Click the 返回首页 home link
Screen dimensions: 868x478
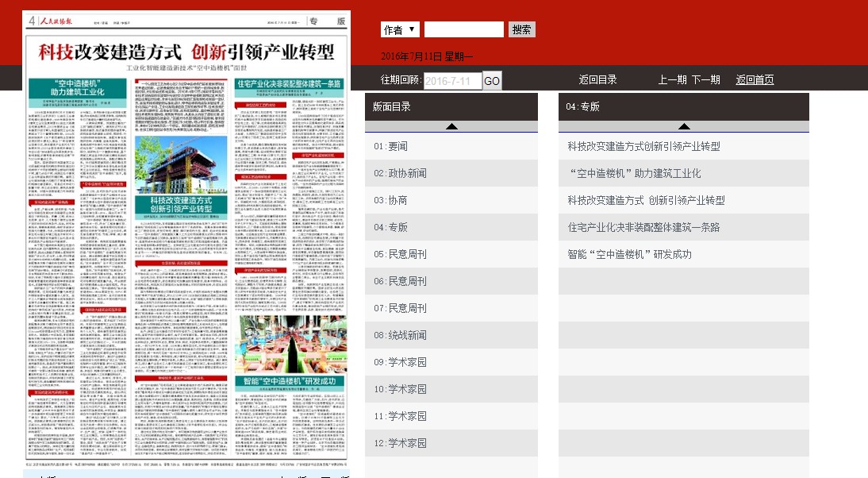(x=754, y=80)
